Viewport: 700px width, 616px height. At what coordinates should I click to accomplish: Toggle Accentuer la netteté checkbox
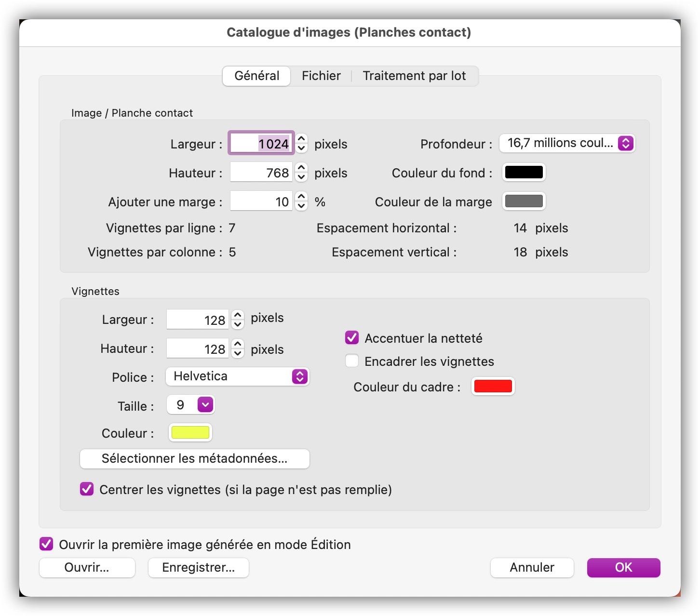[x=352, y=338]
